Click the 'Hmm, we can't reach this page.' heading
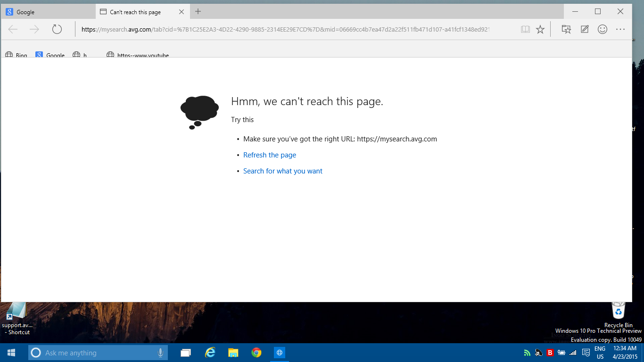The width and height of the screenshot is (644, 362). coord(307,101)
